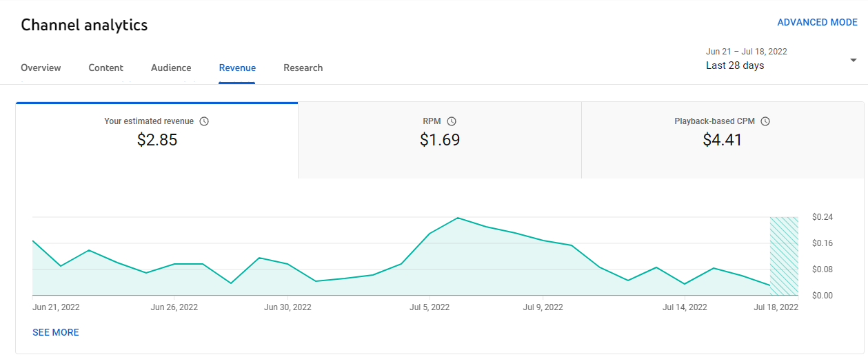This screenshot has height=357, width=868.
Task: Click the SEE MORE link
Action: (56, 332)
